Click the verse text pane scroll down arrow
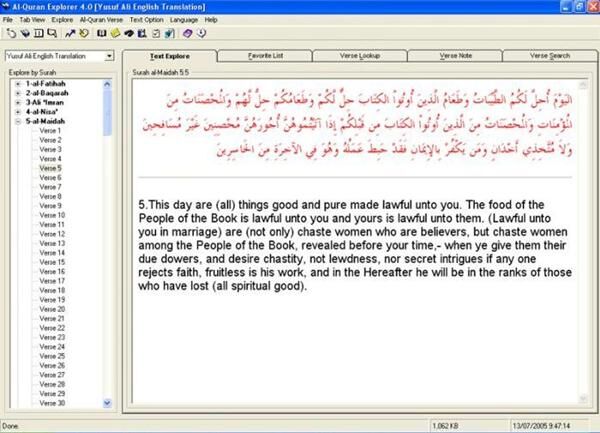The height and width of the screenshot is (433, 600). 583,399
